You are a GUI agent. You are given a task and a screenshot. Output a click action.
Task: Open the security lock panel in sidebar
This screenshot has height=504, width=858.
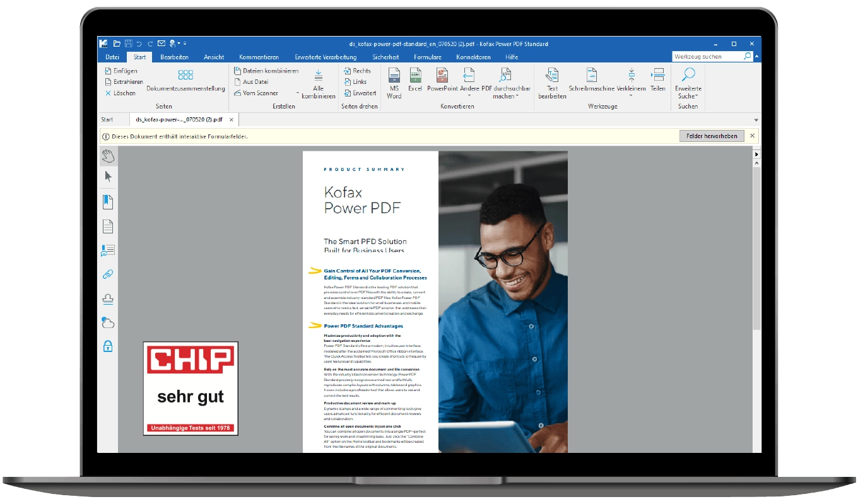click(x=108, y=346)
